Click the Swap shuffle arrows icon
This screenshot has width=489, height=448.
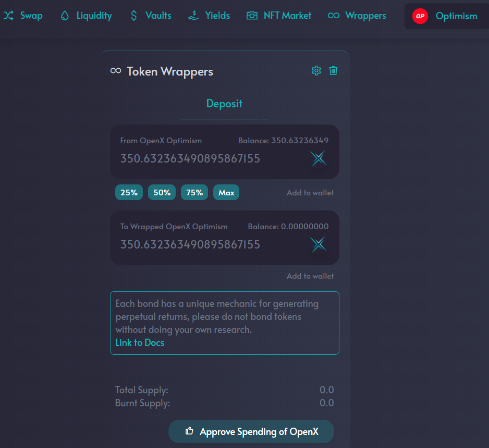8,16
